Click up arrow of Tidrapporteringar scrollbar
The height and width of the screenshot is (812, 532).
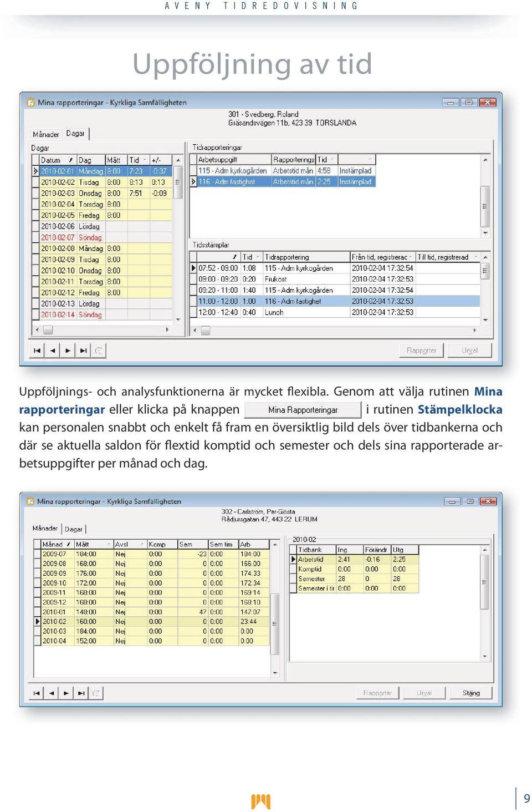click(x=485, y=160)
